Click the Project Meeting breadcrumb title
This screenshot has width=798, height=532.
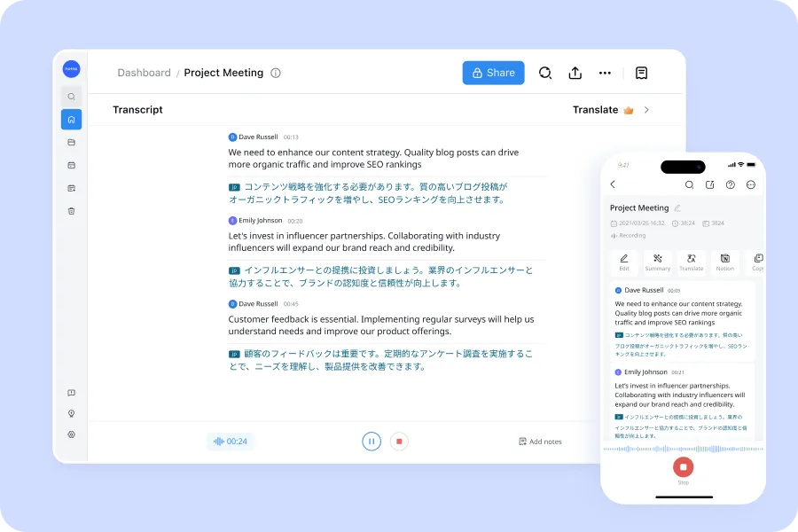point(223,73)
